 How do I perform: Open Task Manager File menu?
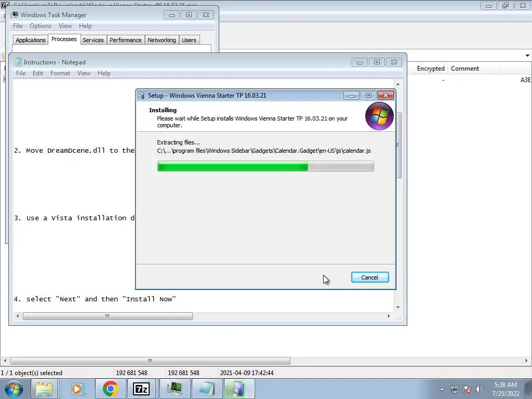click(x=18, y=26)
